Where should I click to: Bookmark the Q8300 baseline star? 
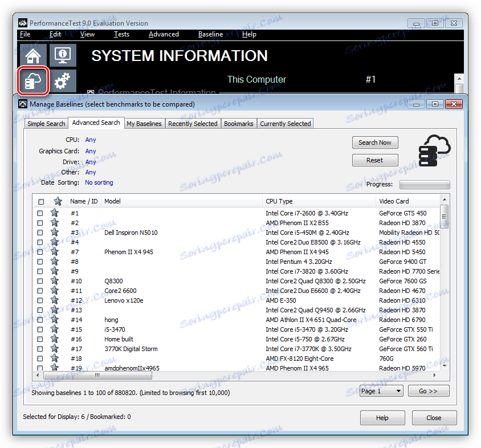55,281
